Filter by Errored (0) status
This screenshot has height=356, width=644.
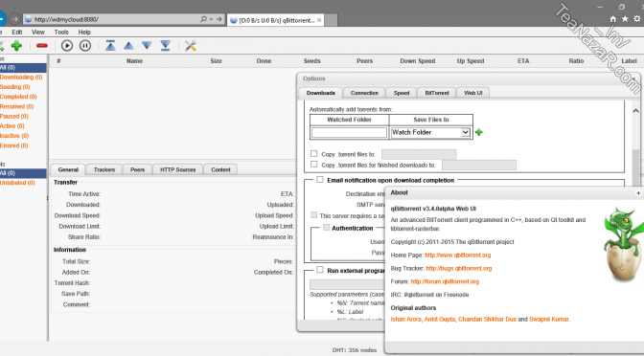click(x=14, y=145)
